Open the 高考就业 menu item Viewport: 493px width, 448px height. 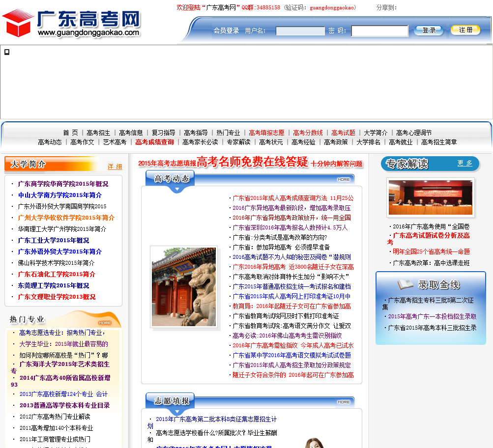coord(401,142)
